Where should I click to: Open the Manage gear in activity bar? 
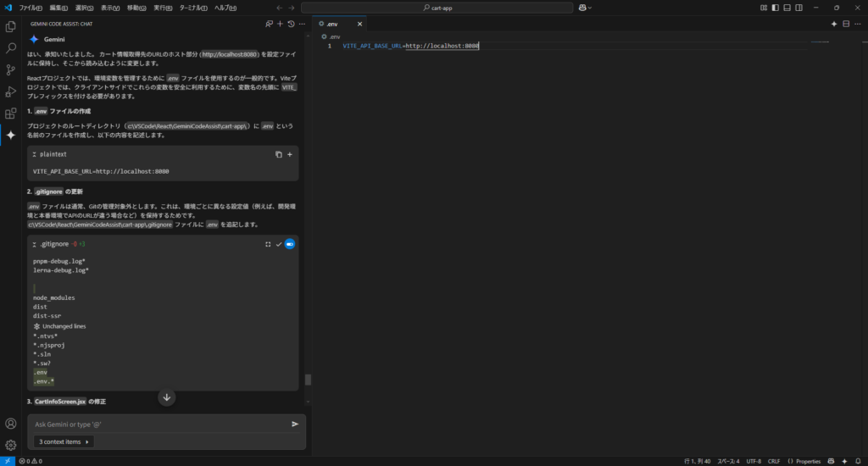click(x=10, y=445)
